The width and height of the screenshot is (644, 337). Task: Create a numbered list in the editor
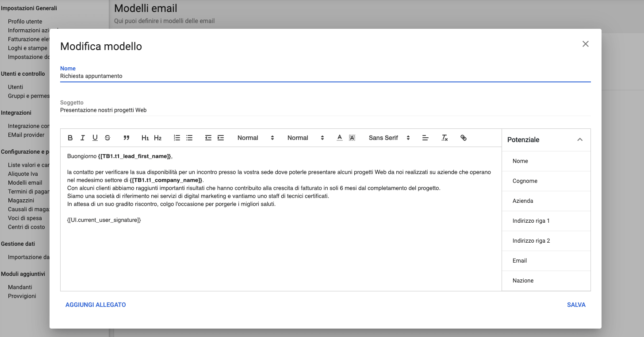click(x=176, y=138)
